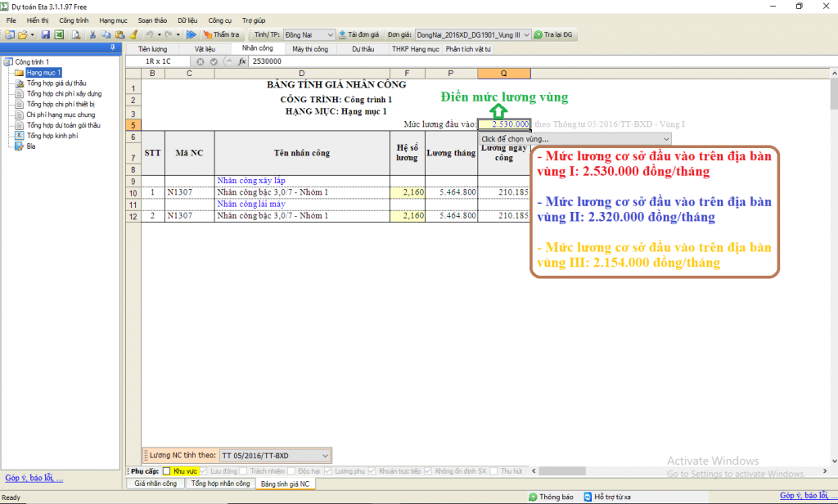This screenshot has width=838, height=504.
Task: Click the print preview magnifier icon
Action: pyautogui.click(x=75, y=34)
